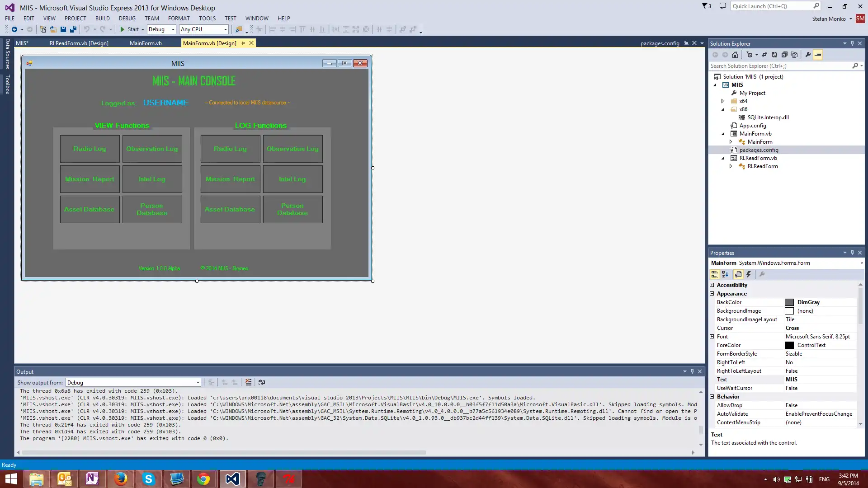Click the Asset Database log button
Screen dimensions: 868x488
(230, 209)
